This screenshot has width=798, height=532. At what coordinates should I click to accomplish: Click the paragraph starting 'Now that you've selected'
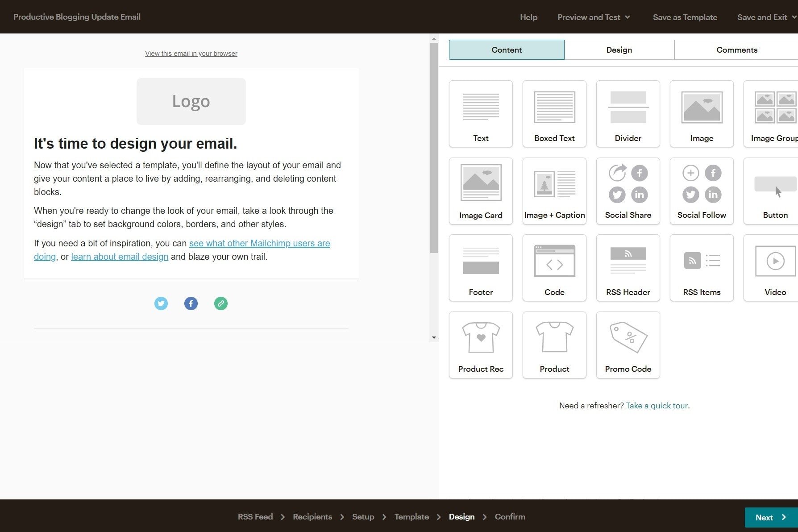click(187, 179)
